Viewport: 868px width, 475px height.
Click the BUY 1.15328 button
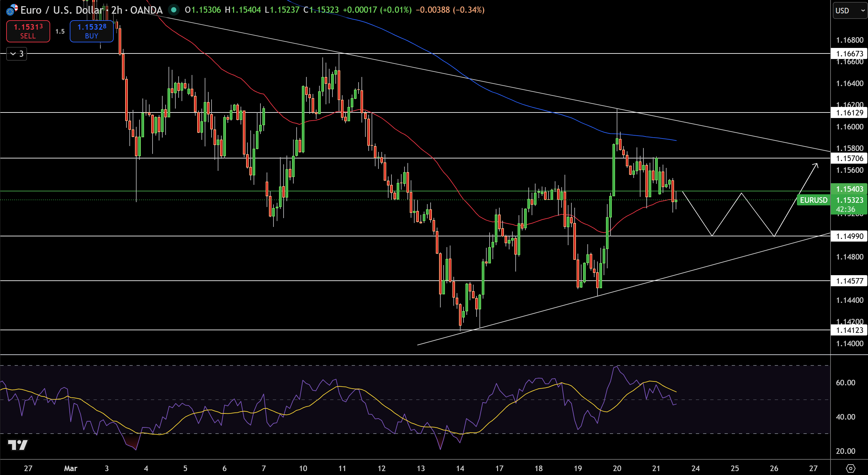click(92, 31)
